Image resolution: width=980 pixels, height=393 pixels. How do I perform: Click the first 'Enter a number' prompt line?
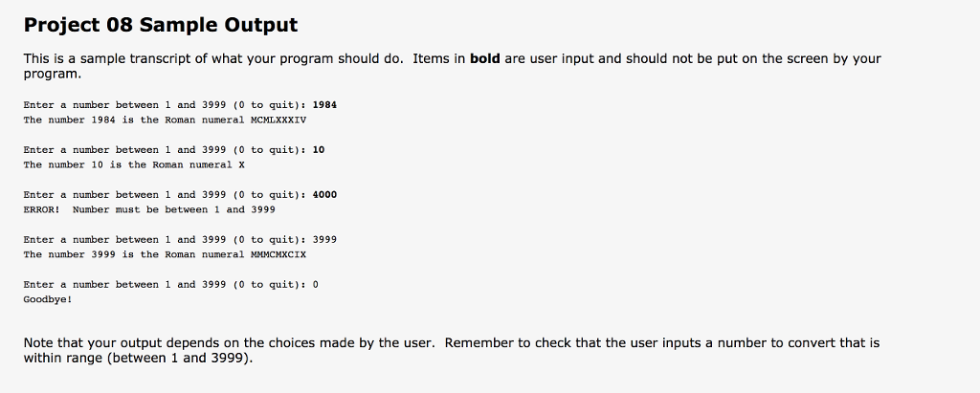pos(180,105)
